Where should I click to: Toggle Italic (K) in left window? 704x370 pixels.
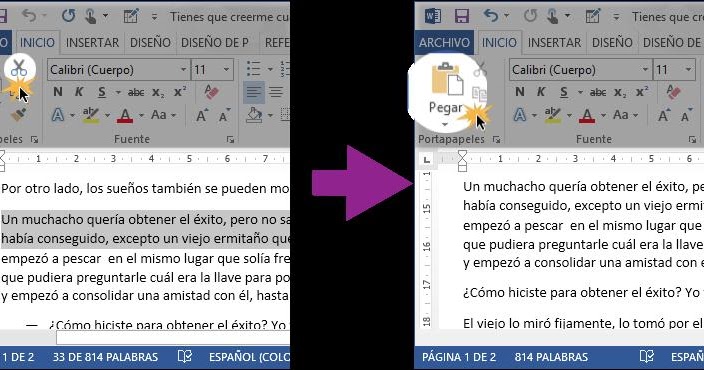coord(79,92)
